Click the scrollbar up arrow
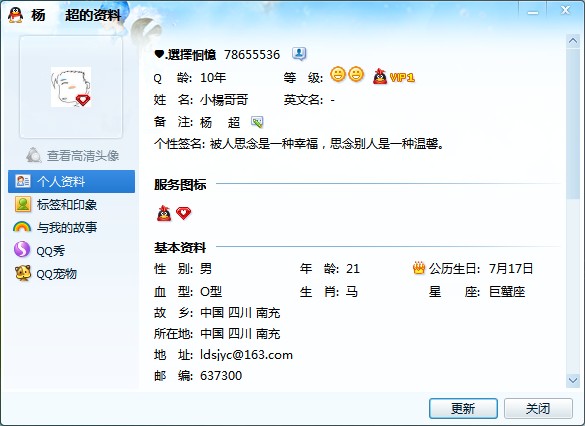Image resolution: width=585 pixels, height=426 pixels. coord(573,41)
